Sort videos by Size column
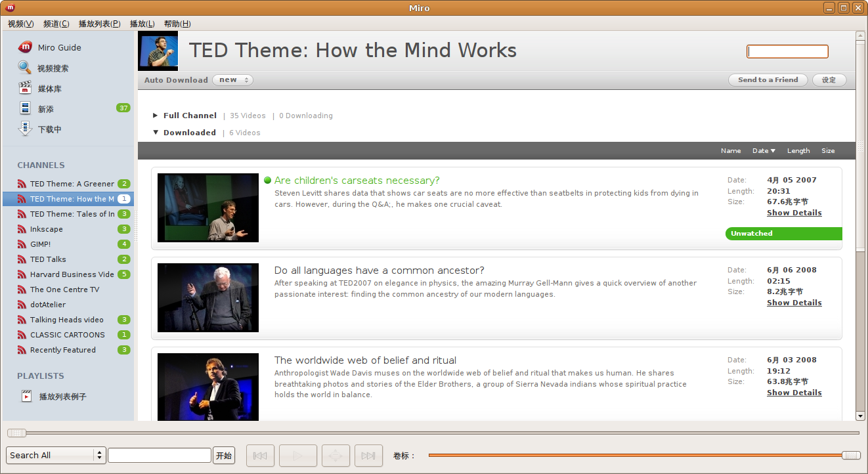The width and height of the screenshot is (868, 474). pos(828,151)
